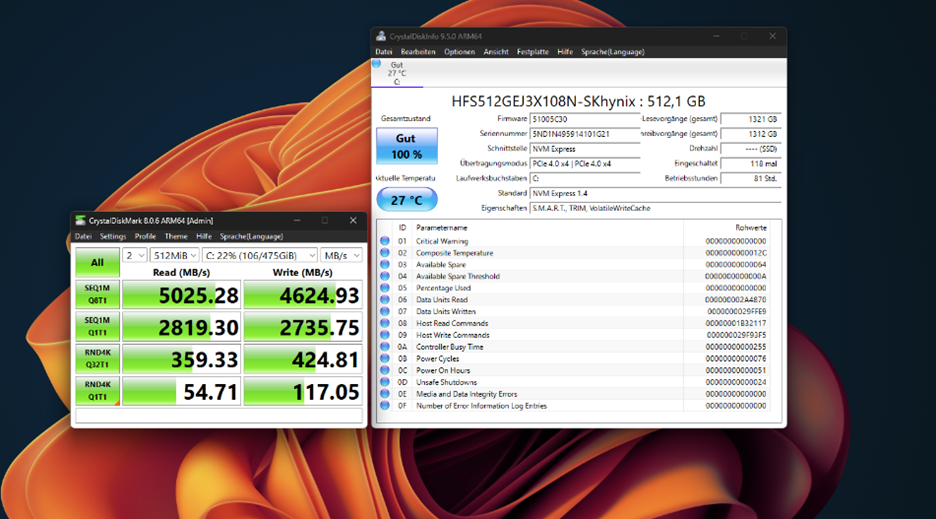This screenshot has width=936, height=519.
Task: Click the write result 2735.75
Action: [x=303, y=327]
